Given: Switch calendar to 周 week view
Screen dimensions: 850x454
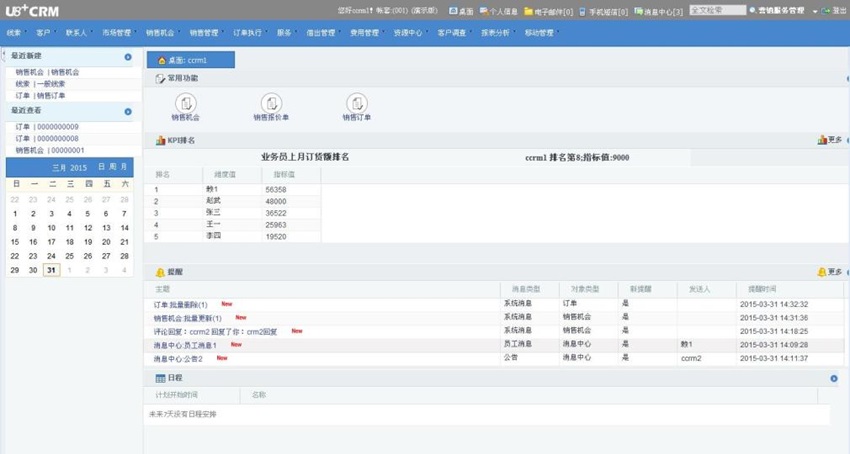Looking at the screenshot, I should 113,167.
